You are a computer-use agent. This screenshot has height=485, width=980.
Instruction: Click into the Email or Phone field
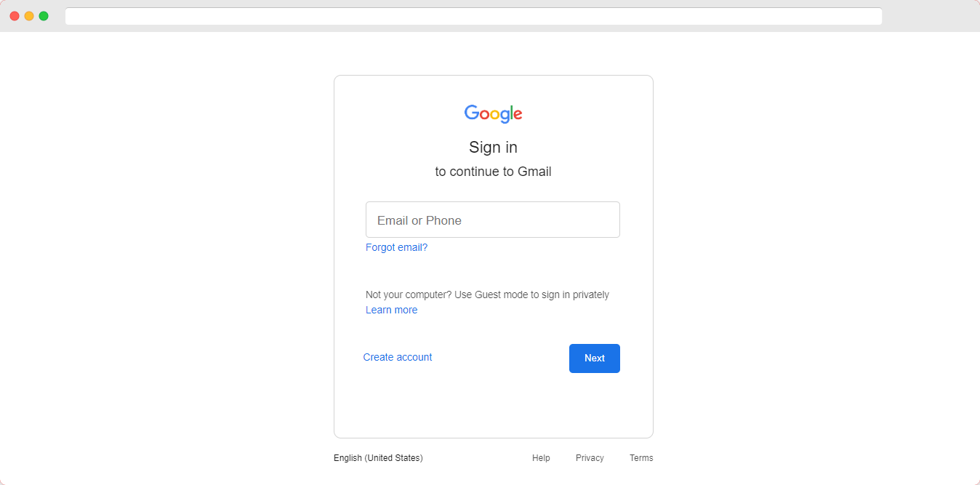click(493, 220)
